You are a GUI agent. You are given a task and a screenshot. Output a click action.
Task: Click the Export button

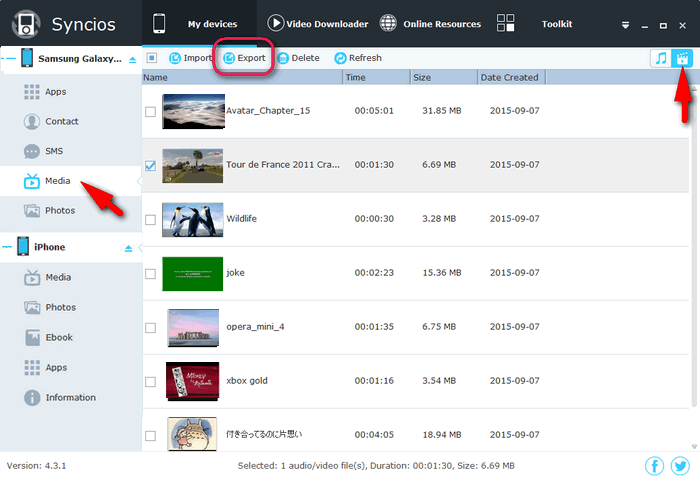point(244,58)
